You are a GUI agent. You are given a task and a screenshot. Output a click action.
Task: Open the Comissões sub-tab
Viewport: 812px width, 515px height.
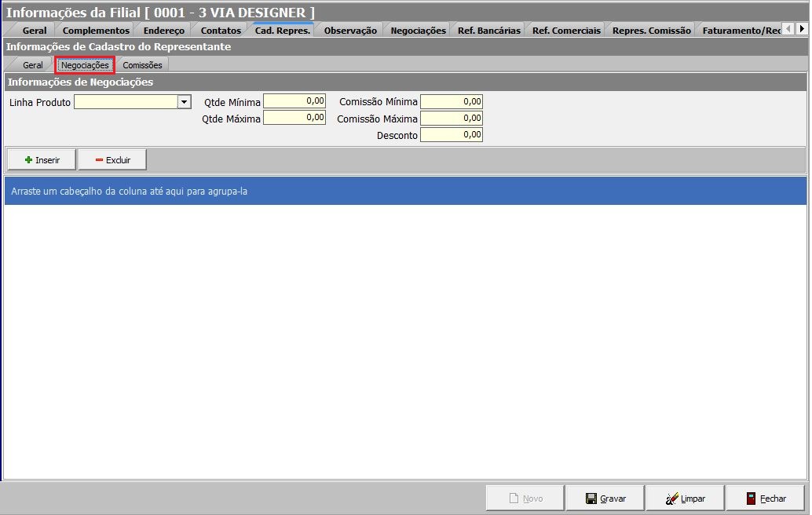click(142, 65)
